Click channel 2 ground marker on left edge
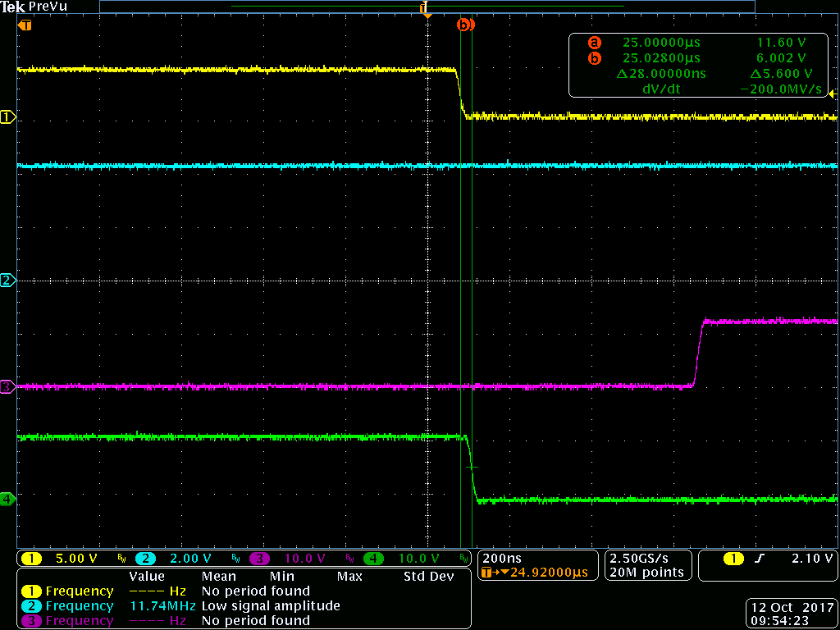 click(x=8, y=281)
